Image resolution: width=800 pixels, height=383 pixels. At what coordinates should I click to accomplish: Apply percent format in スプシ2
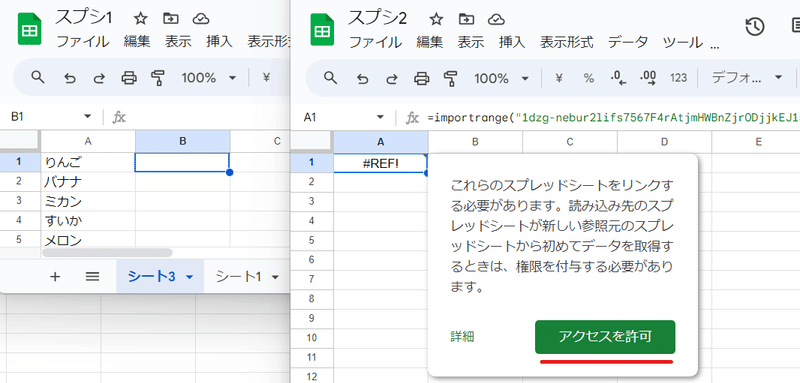589,78
